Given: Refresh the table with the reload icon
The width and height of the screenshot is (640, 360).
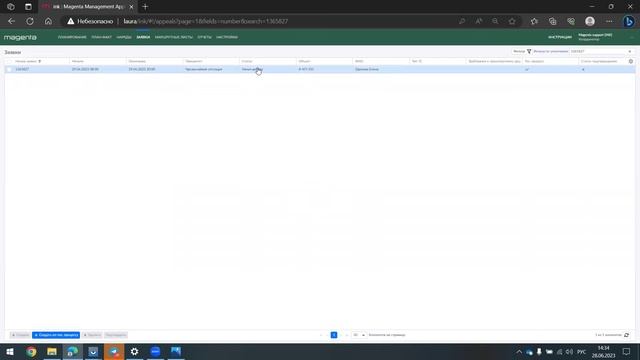Looking at the screenshot, I should click(x=627, y=335).
